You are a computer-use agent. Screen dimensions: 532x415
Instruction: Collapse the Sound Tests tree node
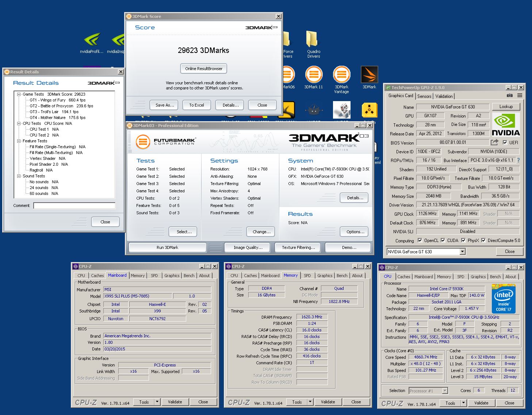click(x=19, y=176)
